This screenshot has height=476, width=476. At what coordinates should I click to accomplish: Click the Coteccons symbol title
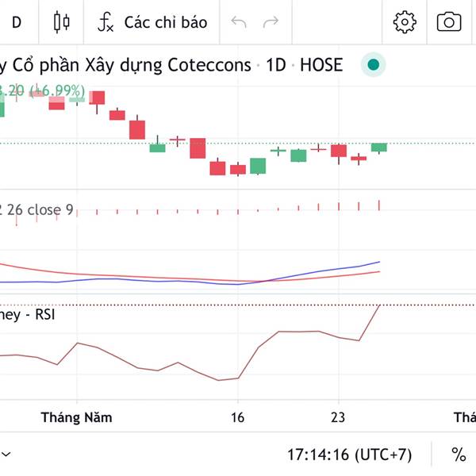[x=127, y=65]
